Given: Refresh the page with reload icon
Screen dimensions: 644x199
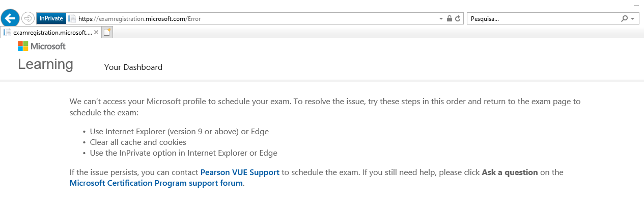Looking at the screenshot, I should pyautogui.click(x=458, y=18).
